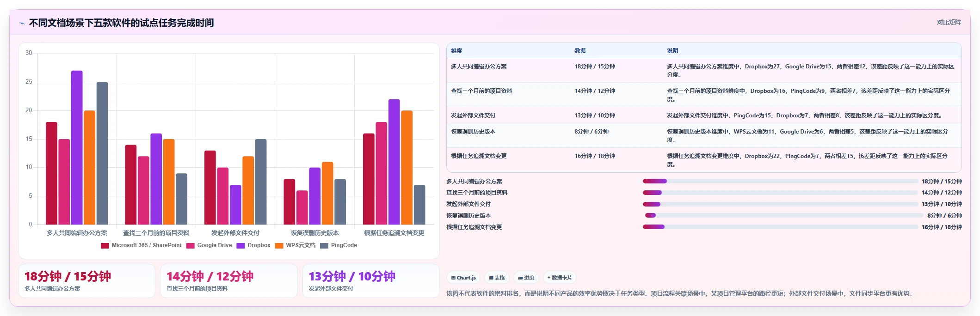Click the x-axis label 根据任务追溯文档变更
The height and width of the screenshot is (316, 980).
coord(394,233)
